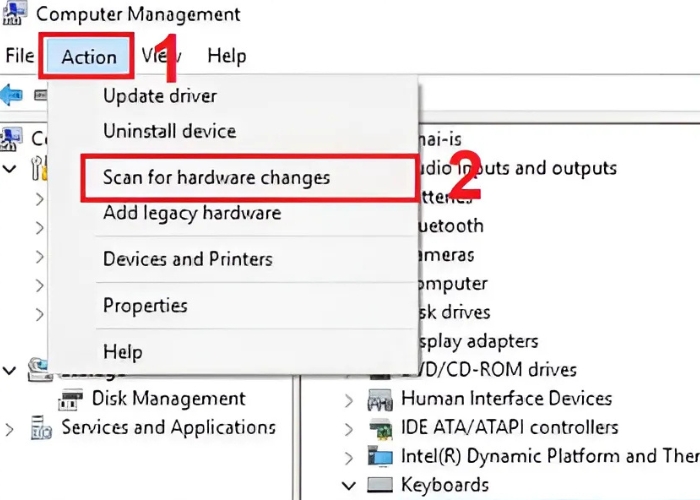Open the File menu
This screenshot has height=500, width=700.
tap(19, 56)
